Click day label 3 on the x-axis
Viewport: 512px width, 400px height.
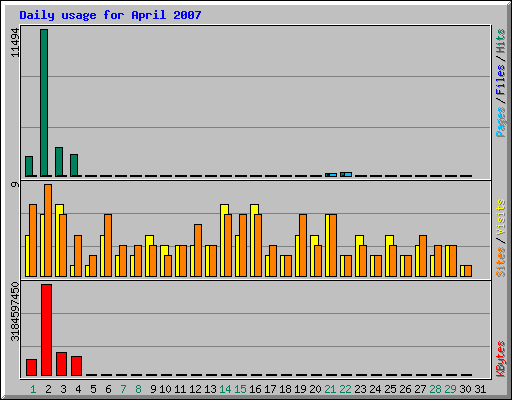[64, 389]
